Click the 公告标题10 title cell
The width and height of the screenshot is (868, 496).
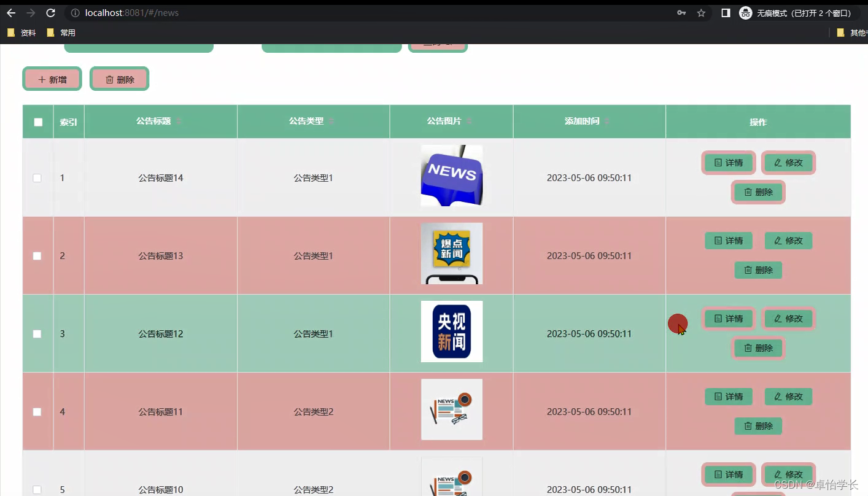pos(161,490)
